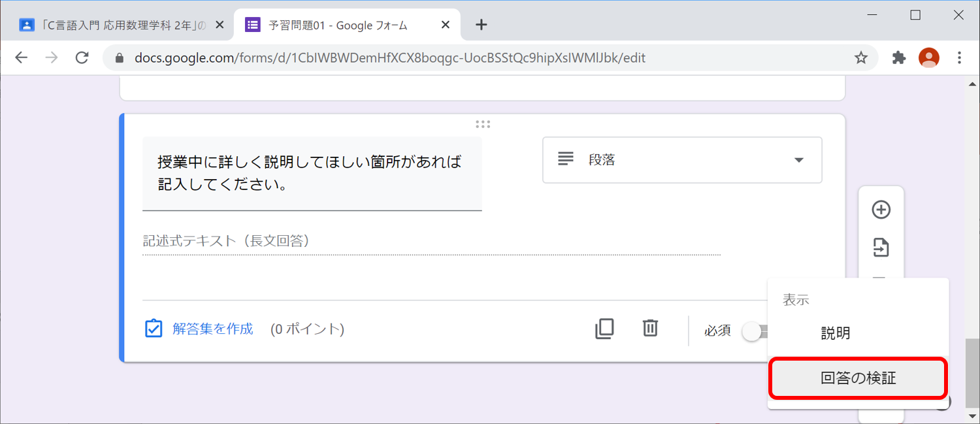
Task: Open the 段落 question type dropdown
Action: 682,160
